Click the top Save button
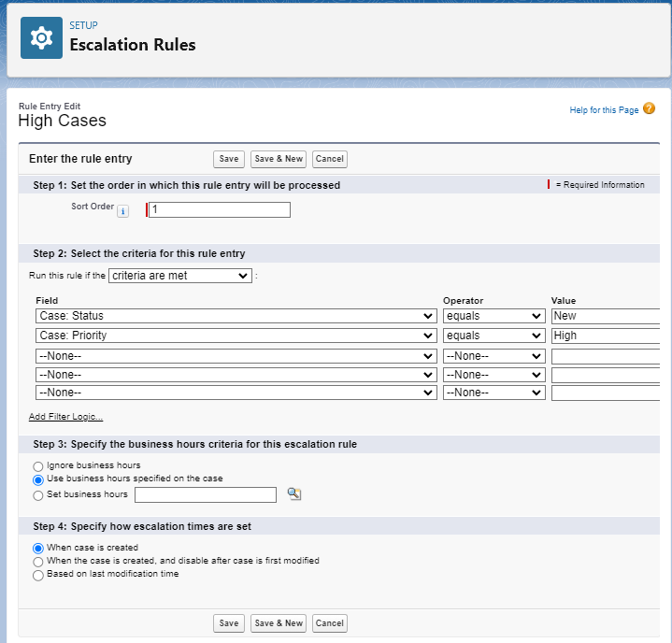This screenshot has height=643, width=672. 229,159
